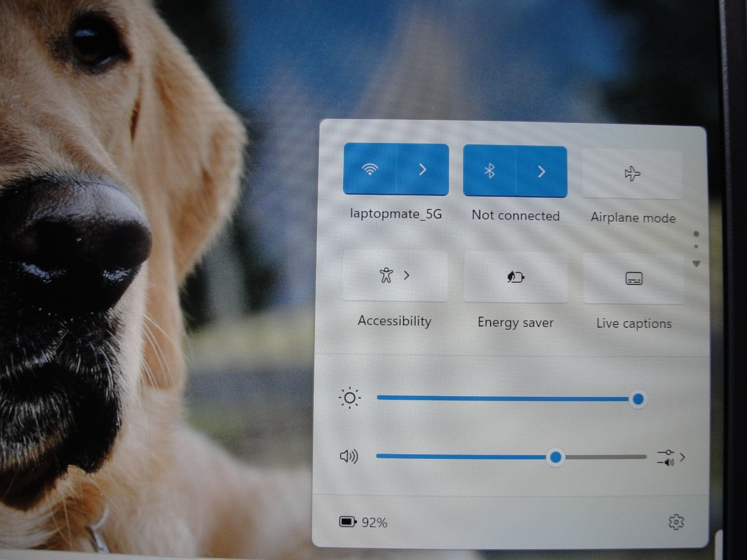Toggle Wi-Fi off using the Wi-Fi icon
747x560 pixels.
(370, 169)
